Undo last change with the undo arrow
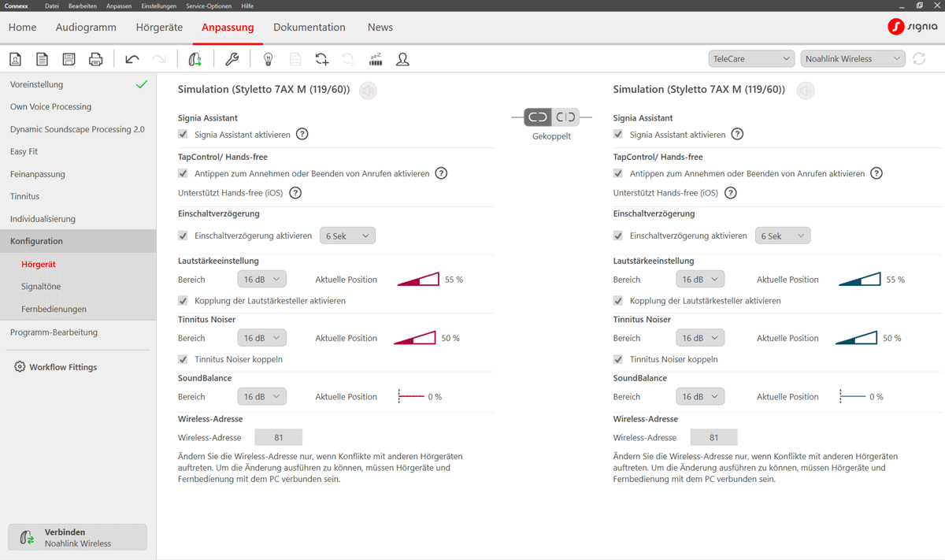Viewport: 945px width, 560px height. [132, 59]
